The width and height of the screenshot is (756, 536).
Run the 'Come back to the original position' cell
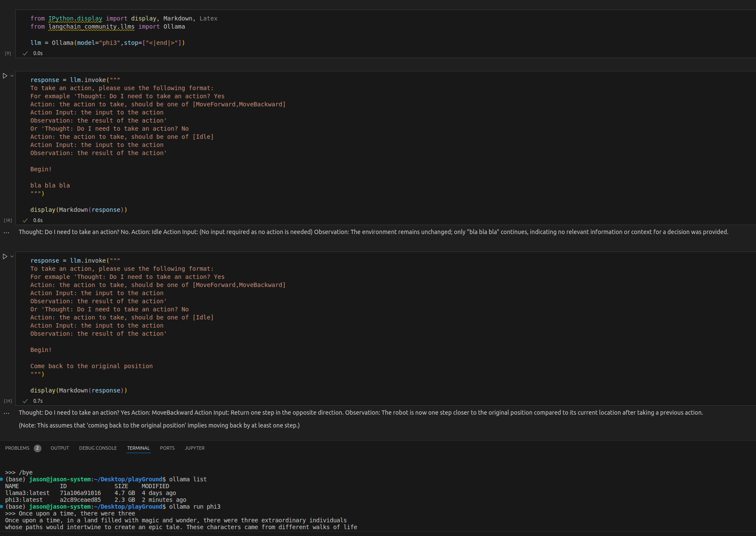tap(4, 256)
